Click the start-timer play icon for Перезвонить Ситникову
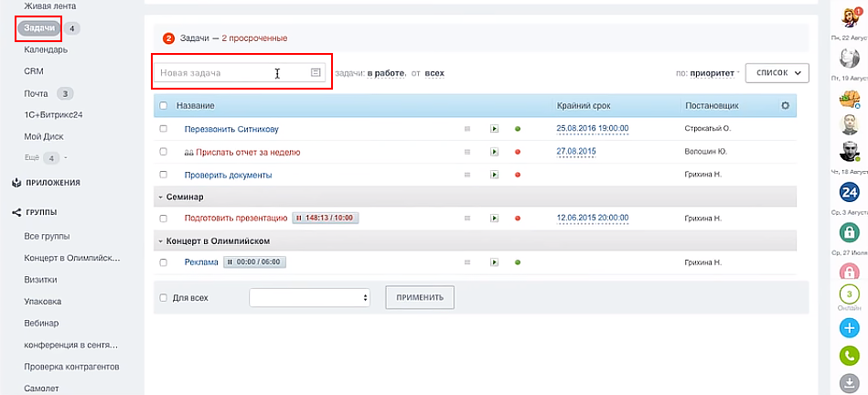The height and width of the screenshot is (395, 868). click(x=494, y=129)
